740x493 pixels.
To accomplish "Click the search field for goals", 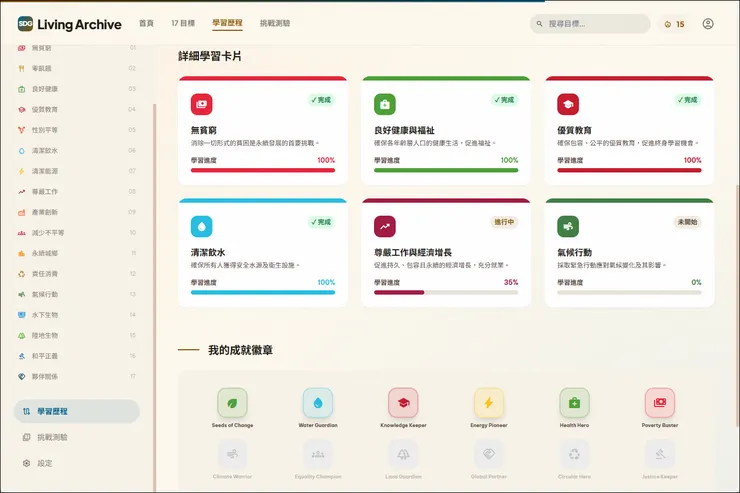I will click(590, 24).
